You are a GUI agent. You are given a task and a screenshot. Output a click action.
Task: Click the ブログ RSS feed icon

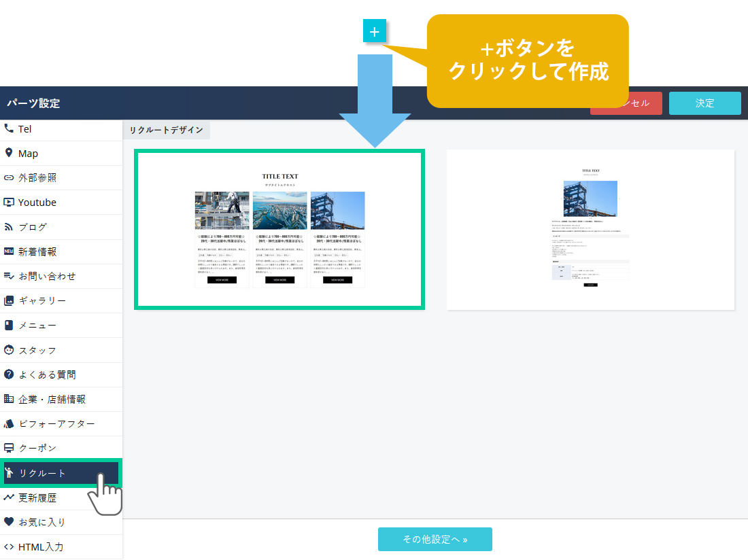pyautogui.click(x=9, y=227)
